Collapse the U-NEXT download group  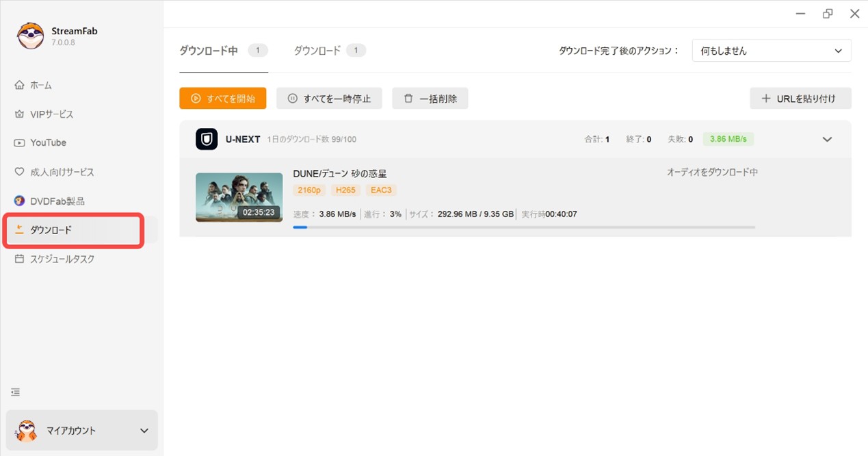click(827, 139)
